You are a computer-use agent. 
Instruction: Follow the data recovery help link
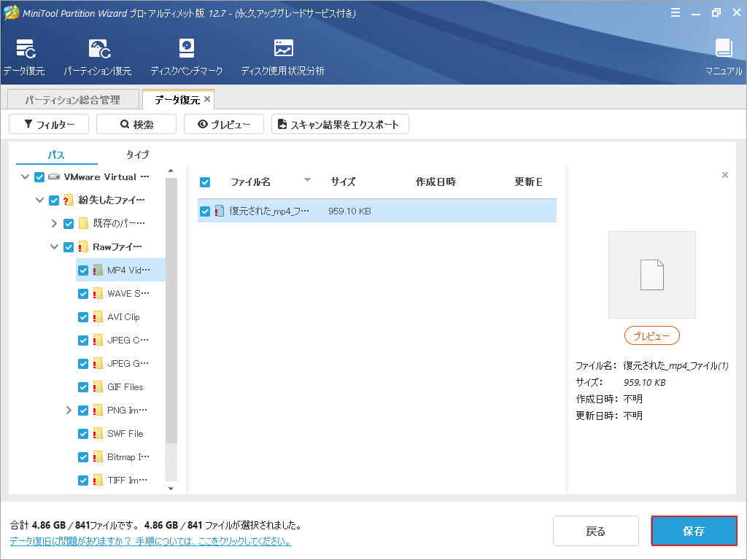click(x=146, y=540)
